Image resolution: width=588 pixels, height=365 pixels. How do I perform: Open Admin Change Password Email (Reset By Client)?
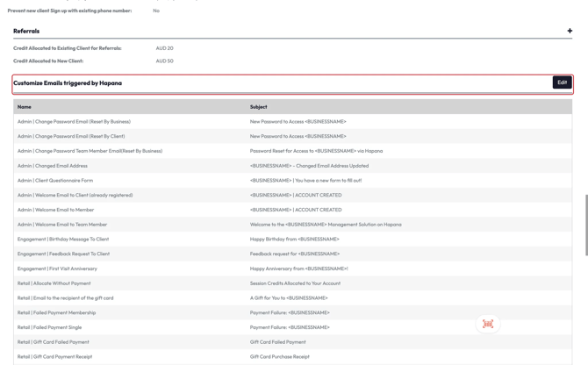tap(71, 136)
